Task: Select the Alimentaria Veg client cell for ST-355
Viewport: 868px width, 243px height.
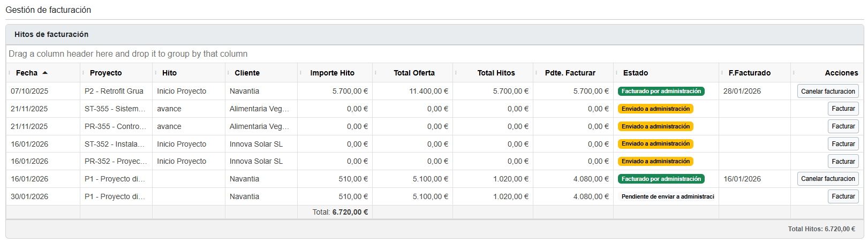Action: click(259, 109)
